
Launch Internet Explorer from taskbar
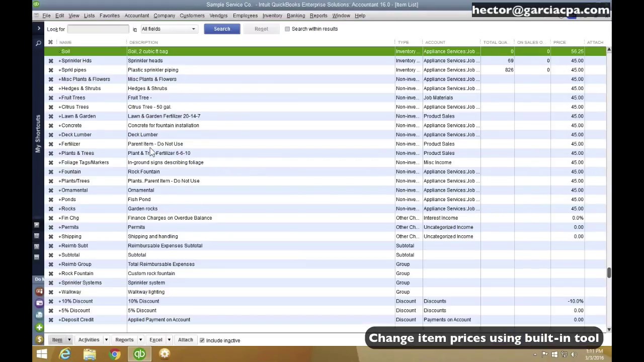tap(65, 354)
